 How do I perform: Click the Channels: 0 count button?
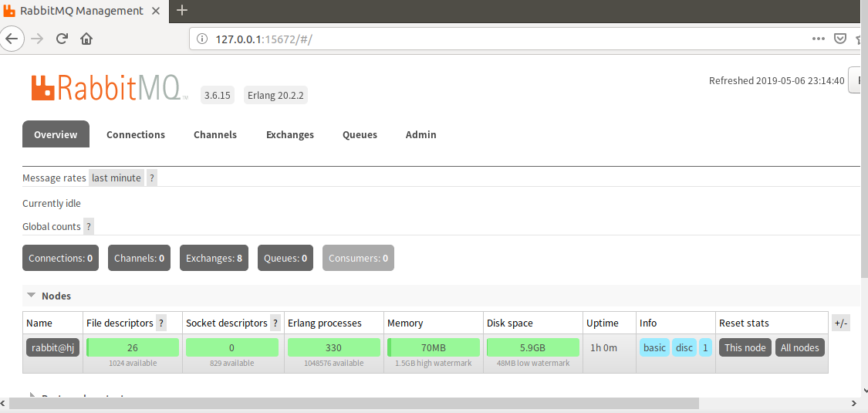point(139,258)
